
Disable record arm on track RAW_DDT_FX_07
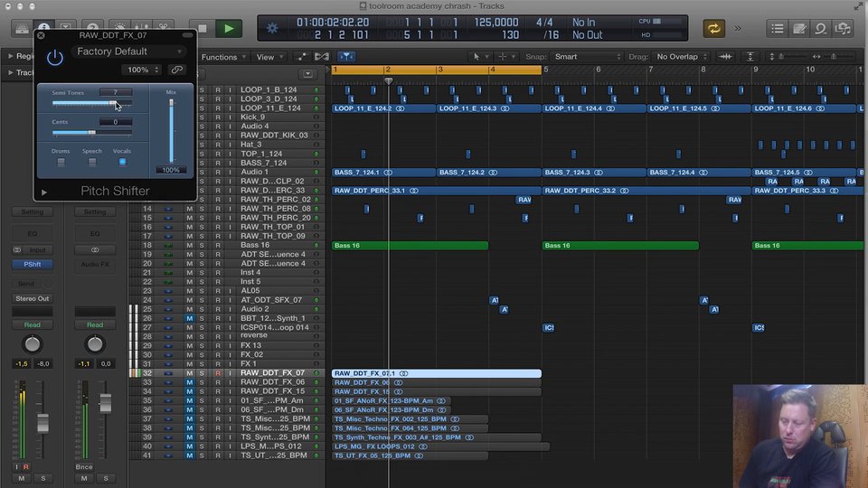point(218,373)
